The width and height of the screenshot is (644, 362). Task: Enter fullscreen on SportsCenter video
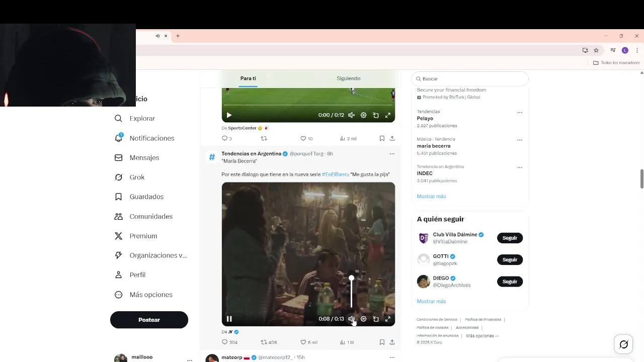(x=388, y=115)
